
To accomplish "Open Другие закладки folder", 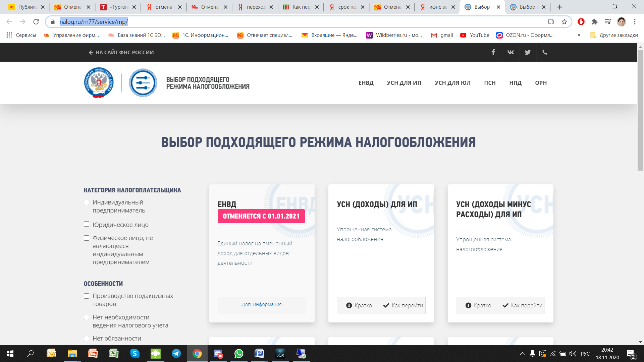I will click(614, 35).
